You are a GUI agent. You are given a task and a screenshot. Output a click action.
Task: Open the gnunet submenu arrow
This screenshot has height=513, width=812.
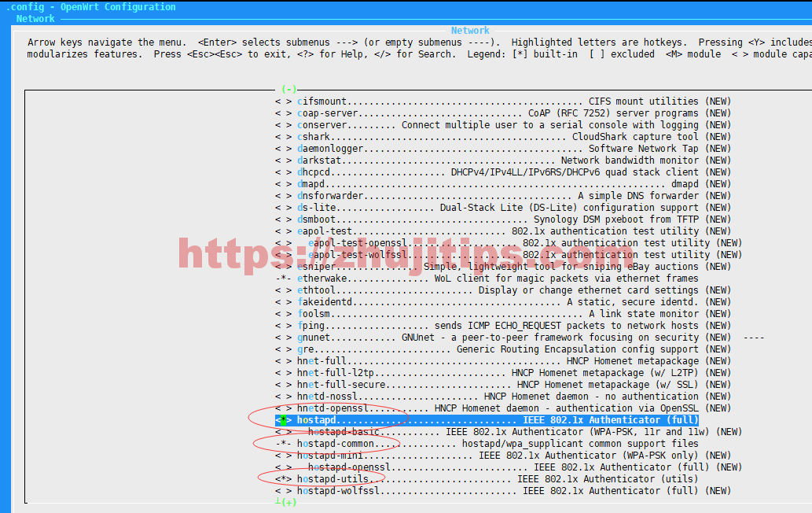(x=753, y=338)
